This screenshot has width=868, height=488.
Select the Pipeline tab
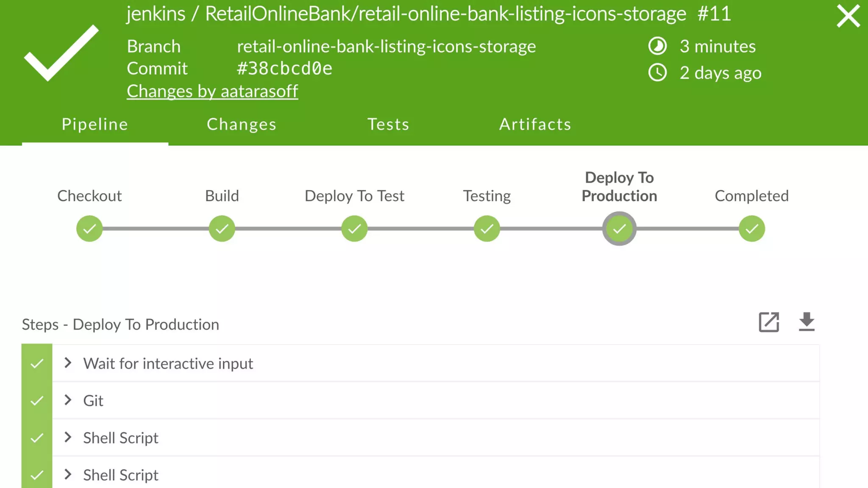pos(95,124)
